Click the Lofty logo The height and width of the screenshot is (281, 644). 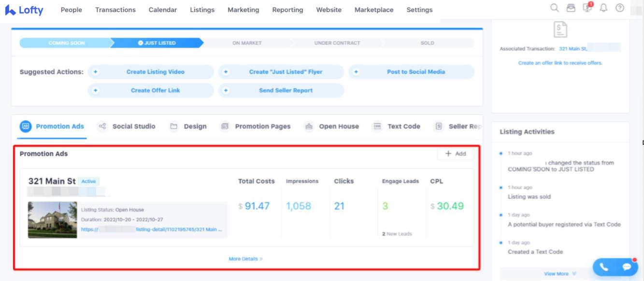pyautogui.click(x=24, y=10)
